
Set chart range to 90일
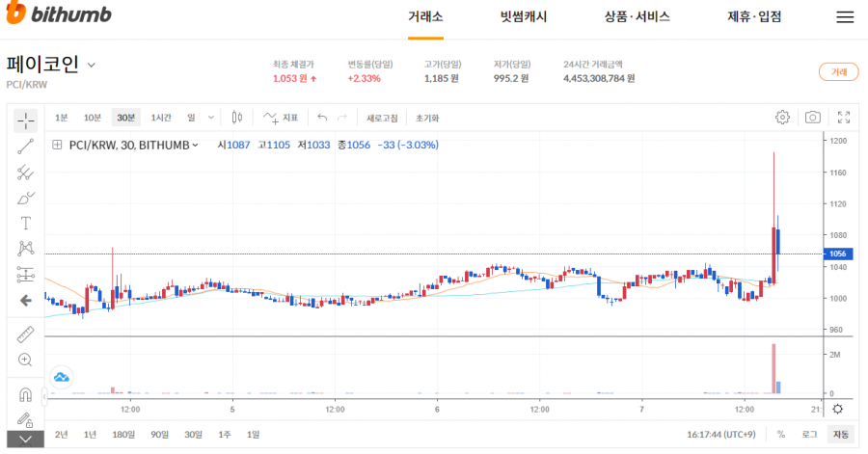point(159,435)
